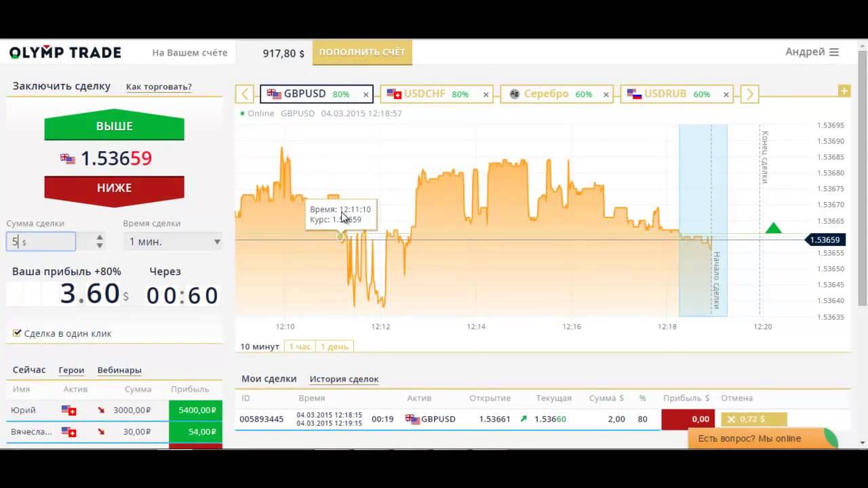This screenshot has height=488, width=868.
Task: Select the USDRUB asset tab
Action: 677,94
